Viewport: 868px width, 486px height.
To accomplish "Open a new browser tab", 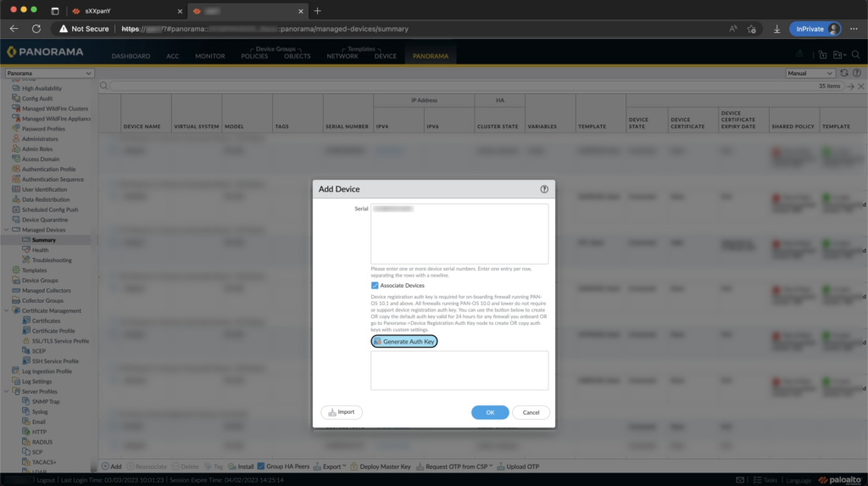I will pyautogui.click(x=317, y=11).
